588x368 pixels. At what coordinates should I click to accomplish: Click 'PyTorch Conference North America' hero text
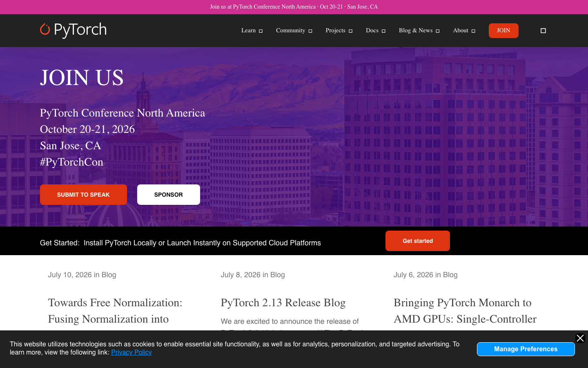point(122,113)
